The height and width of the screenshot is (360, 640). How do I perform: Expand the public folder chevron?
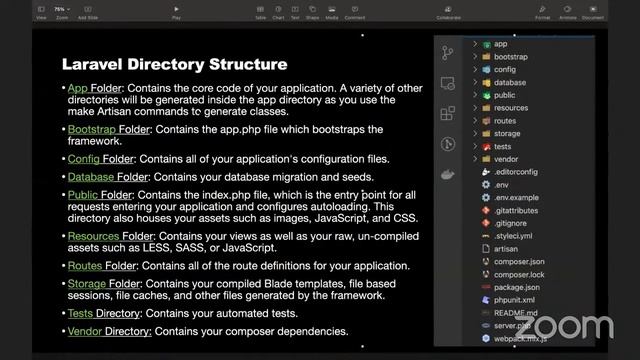coord(475,95)
